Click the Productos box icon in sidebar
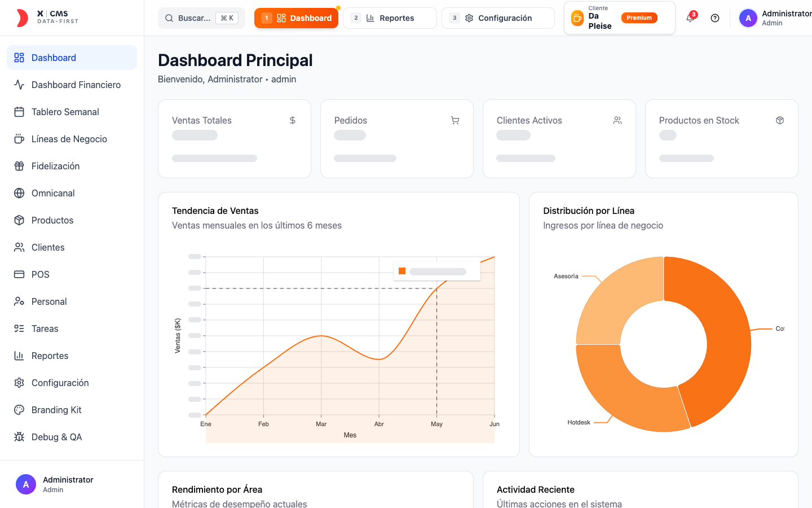 pyautogui.click(x=19, y=220)
